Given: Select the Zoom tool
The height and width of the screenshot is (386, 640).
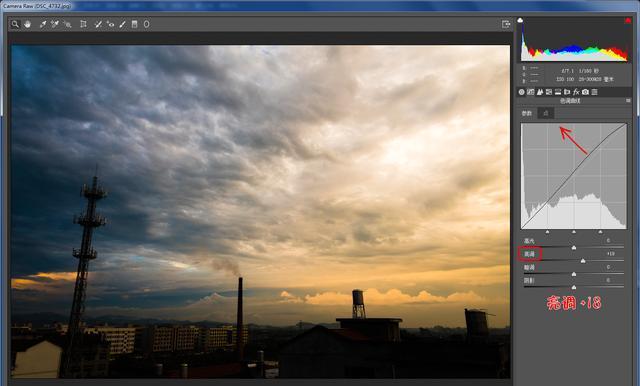Looking at the screenshot, I should tap(15, 24).
